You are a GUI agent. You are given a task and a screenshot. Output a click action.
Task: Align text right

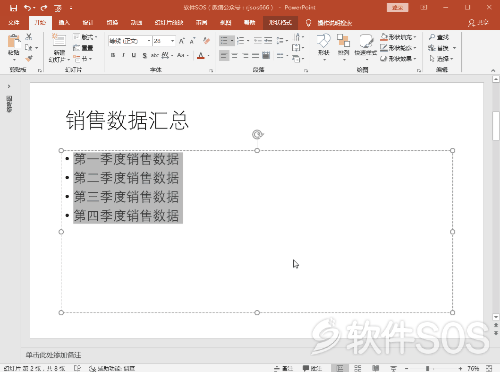[245, 56]
